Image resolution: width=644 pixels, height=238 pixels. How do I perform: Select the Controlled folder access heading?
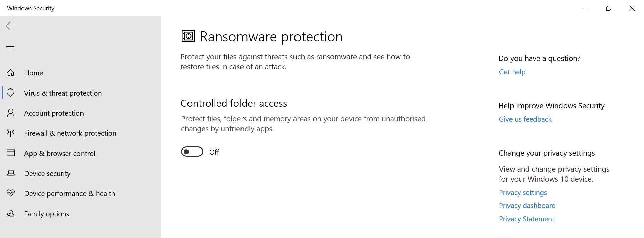(x=234, y=103)
